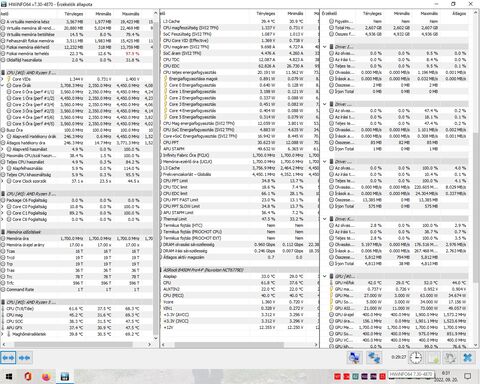Click the Maximális column header in right pane
480x384 pixels.
pos(429,14)
